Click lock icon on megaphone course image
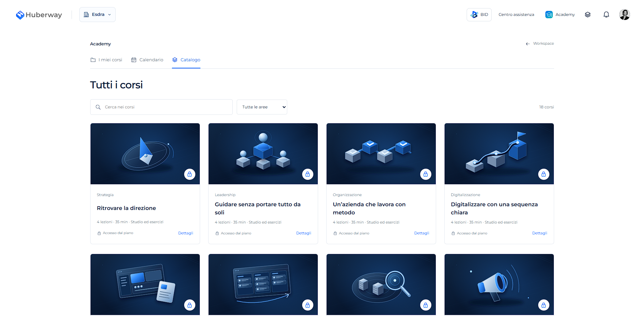This screenshot has width=644, height=316. pos(544,305)
